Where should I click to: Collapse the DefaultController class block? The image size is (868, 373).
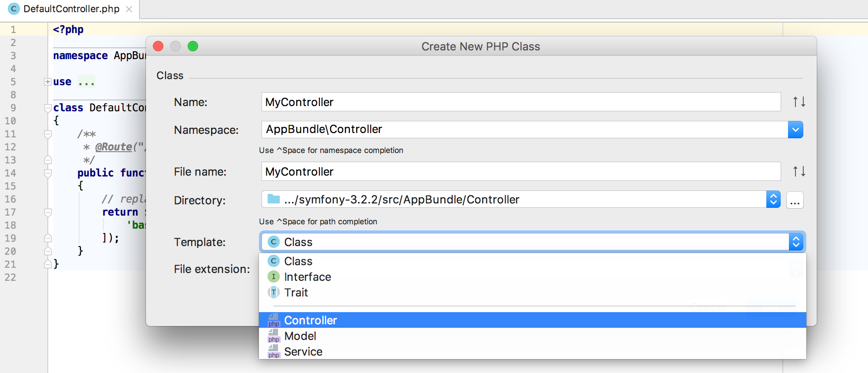coord(48,108)
